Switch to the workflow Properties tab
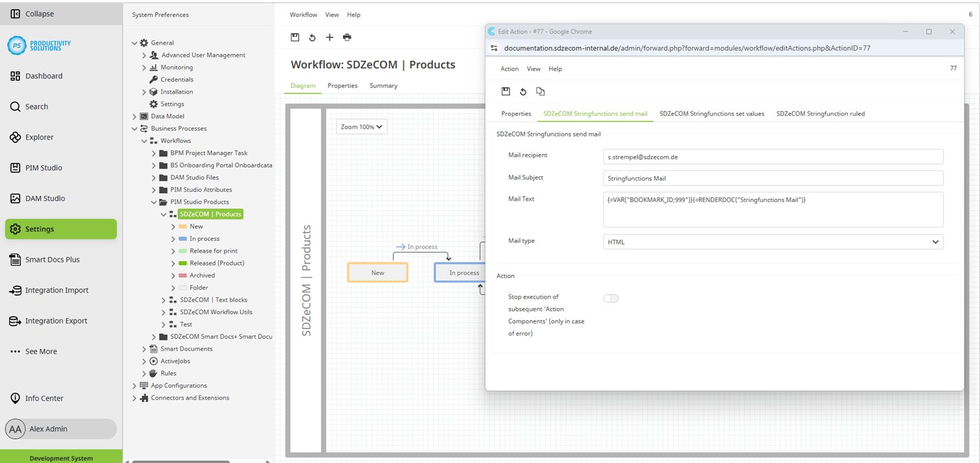The image size is (980, 463). pos(342,85)
